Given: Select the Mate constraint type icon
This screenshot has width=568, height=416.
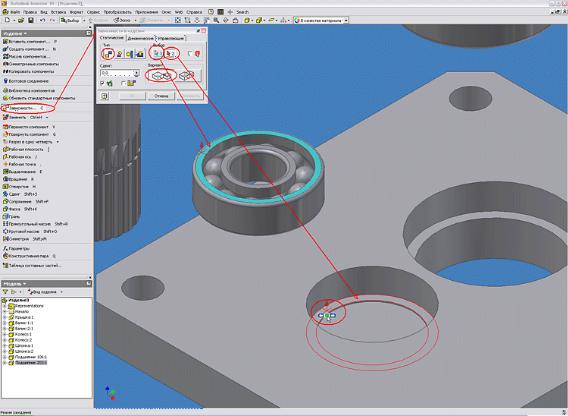Looking at the screenshot, I should (x=108, y=54).
